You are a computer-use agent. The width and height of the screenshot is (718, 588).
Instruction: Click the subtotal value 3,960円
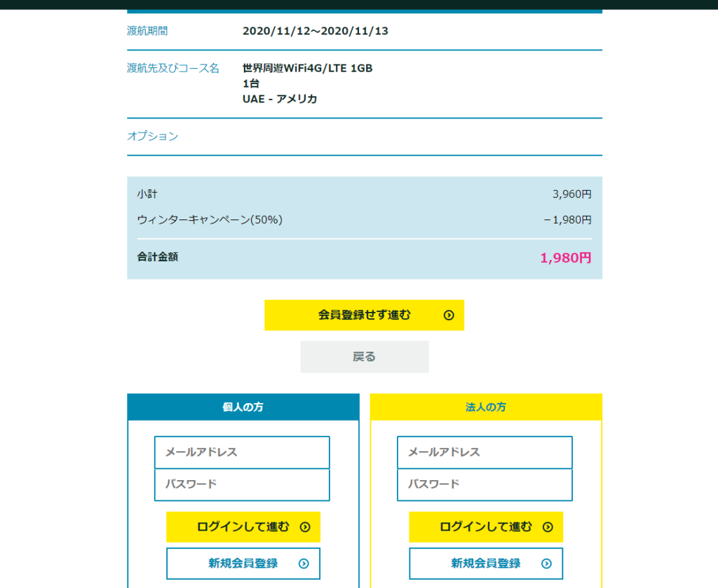pyautogui.click(x=572, y=194)
